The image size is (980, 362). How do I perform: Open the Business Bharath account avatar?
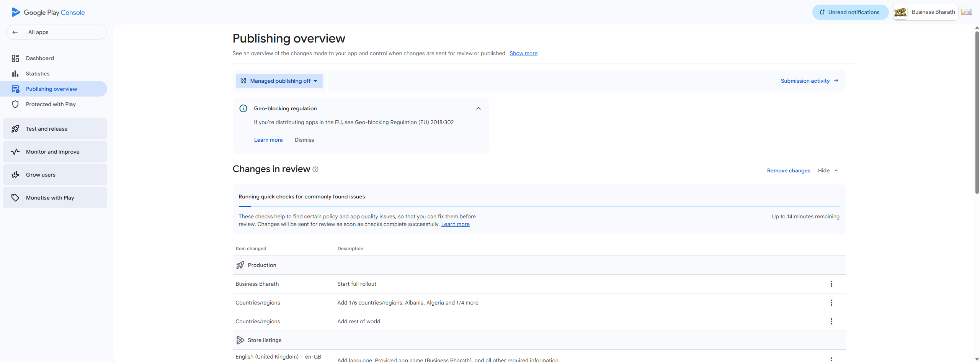click(900, 12)
